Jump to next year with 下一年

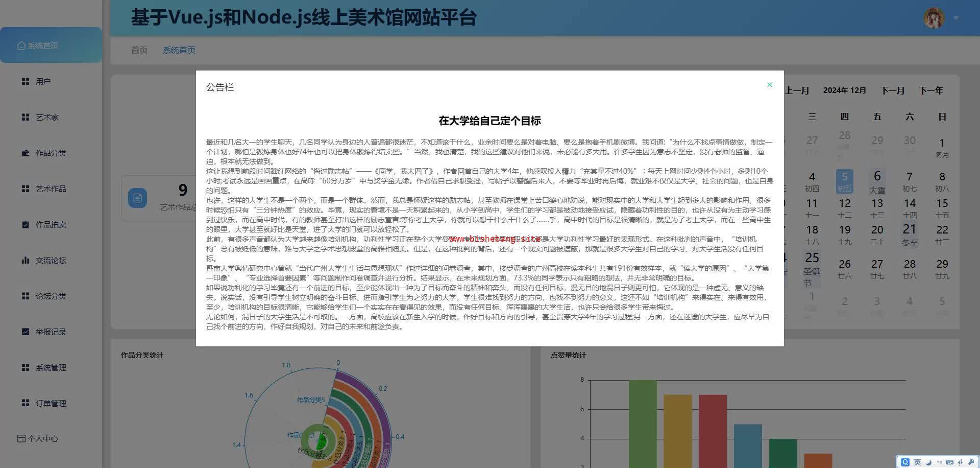(931, 90)
